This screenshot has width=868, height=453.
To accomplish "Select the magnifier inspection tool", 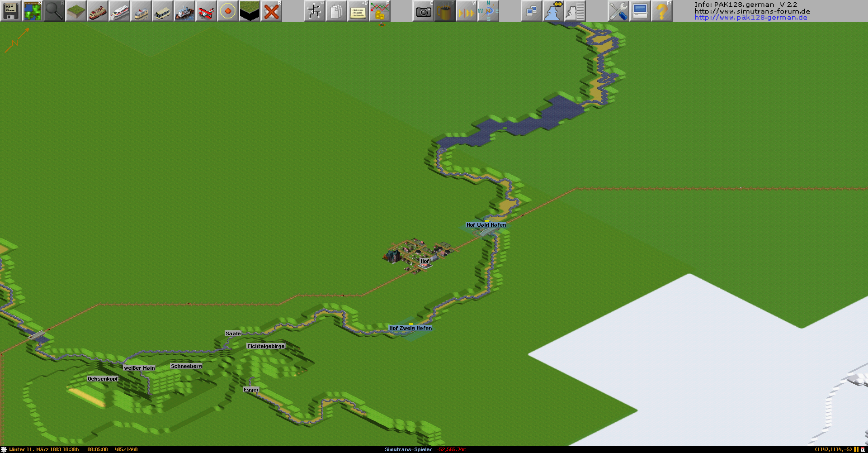I will (x=54, y=11).
